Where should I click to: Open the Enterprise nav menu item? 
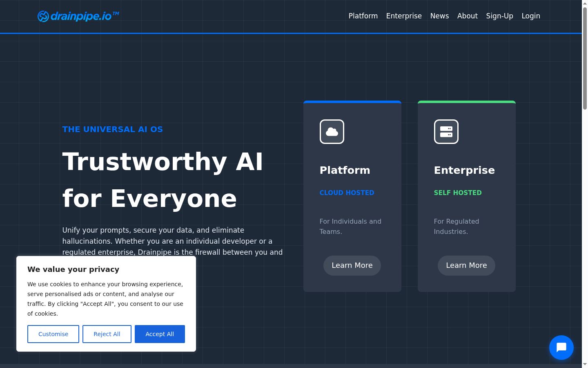pos(404,16)
